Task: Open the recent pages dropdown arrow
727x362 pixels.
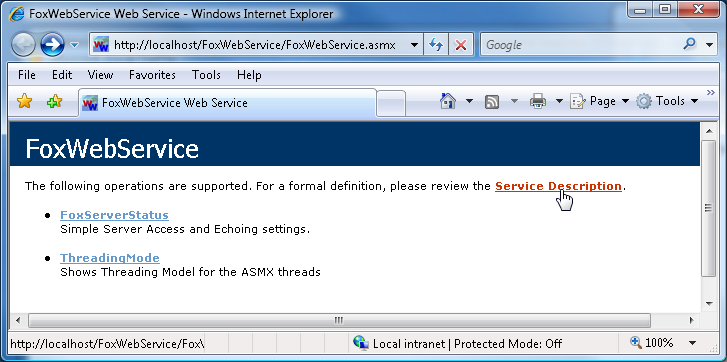Action: pos(74,45)
